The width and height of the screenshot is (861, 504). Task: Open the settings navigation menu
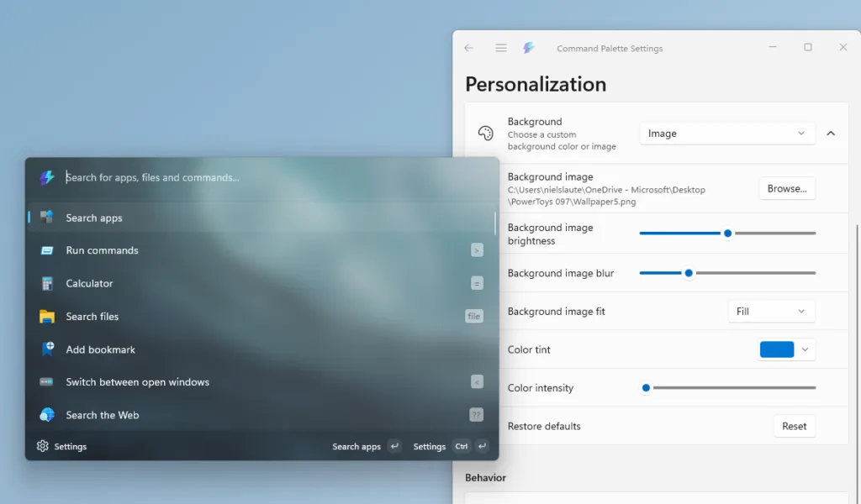(x=500, y=48)
